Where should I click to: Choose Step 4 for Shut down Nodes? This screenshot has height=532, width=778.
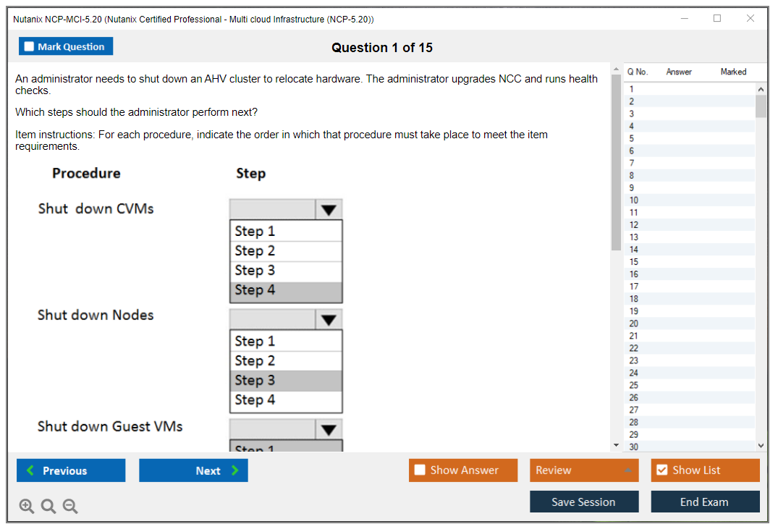pos(285,400)
